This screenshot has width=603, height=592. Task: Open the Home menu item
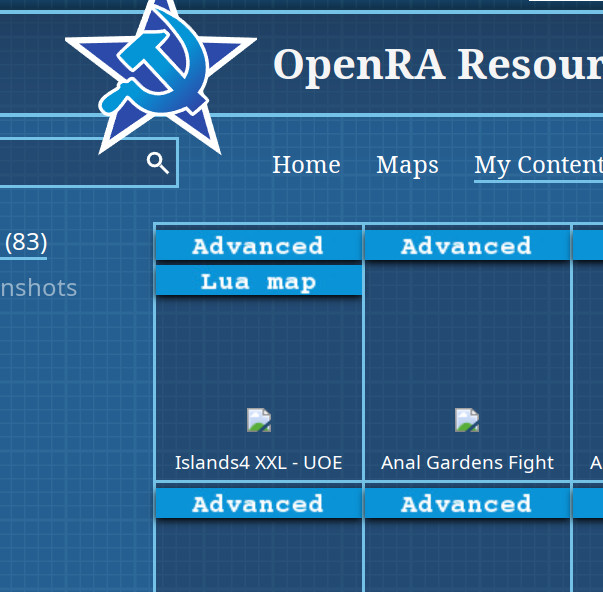[x=306, y=165]
